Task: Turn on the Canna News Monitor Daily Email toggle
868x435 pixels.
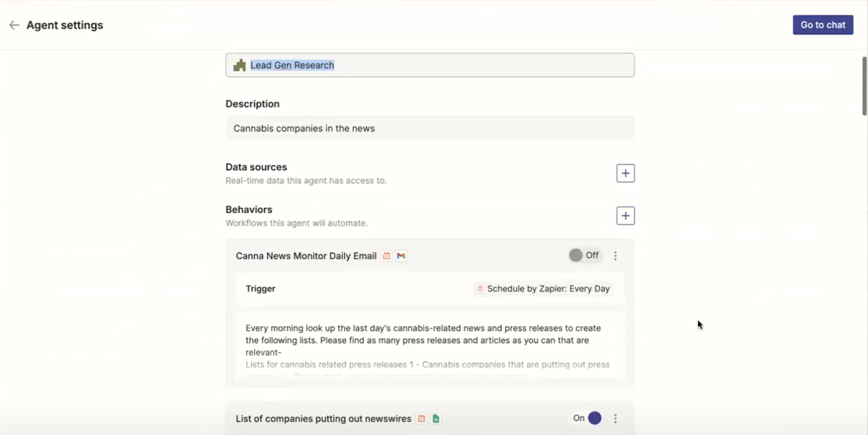Action: coord(584,255)
